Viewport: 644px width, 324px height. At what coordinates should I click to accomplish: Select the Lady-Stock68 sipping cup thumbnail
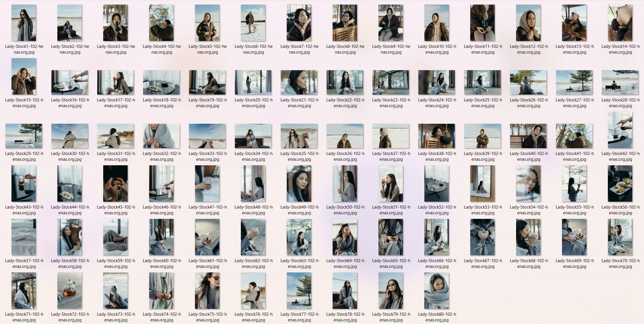(x=528, y=237)
